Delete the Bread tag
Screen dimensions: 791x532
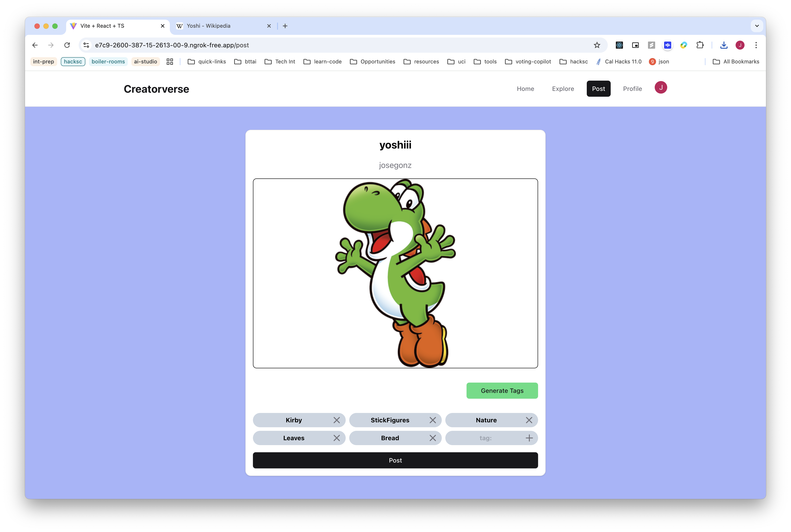tap(433, 438)
